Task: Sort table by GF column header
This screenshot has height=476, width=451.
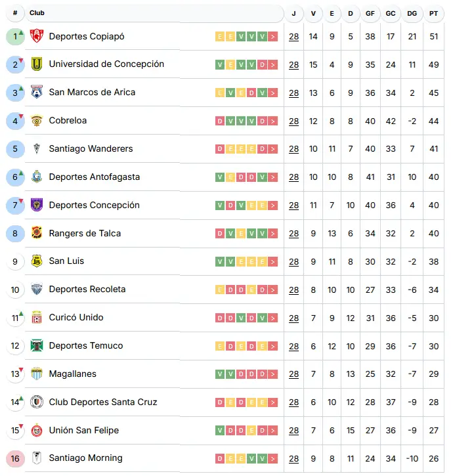Action: (x=370, y=13)
